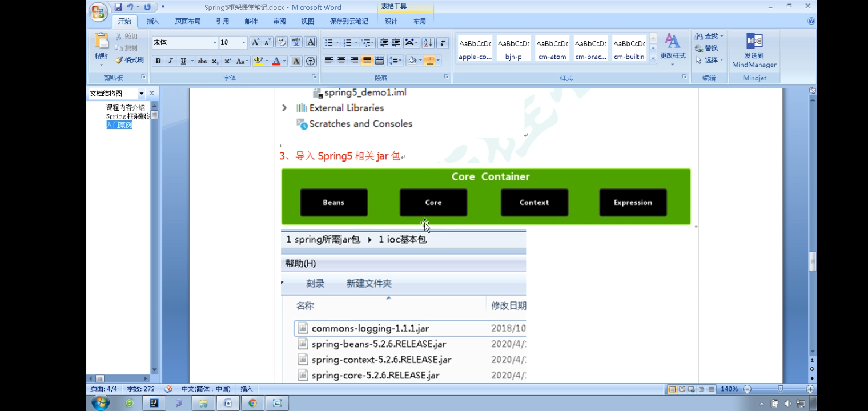Click the sort A-Z icon
This screenshot has width=868, height=411.
[x=428, y=43]
